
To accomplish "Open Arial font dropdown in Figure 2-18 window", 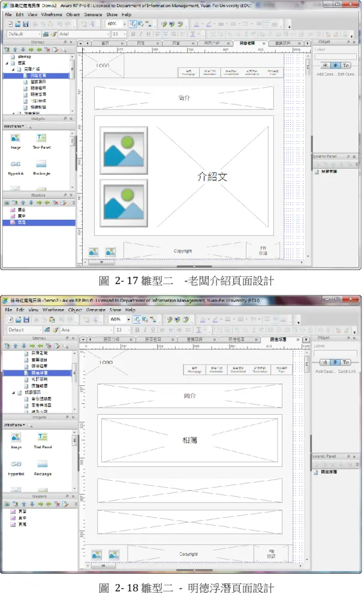I will coord(112,330).
